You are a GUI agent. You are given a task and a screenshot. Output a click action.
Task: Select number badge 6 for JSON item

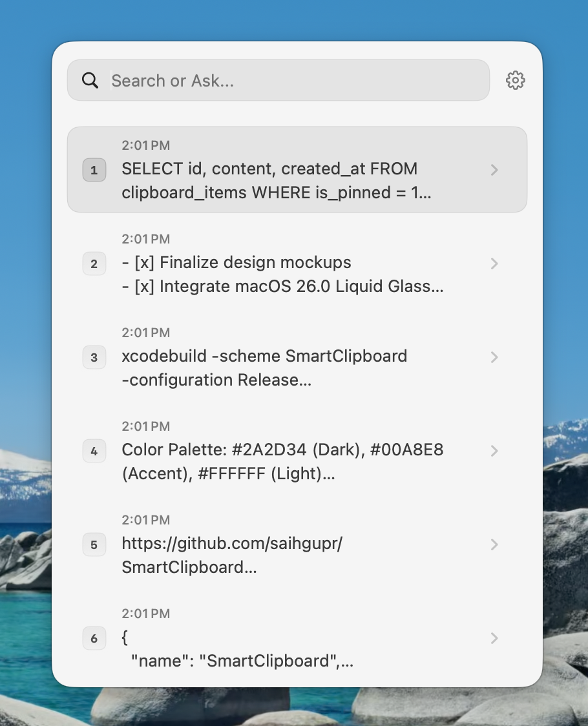(x=94, y=638)
